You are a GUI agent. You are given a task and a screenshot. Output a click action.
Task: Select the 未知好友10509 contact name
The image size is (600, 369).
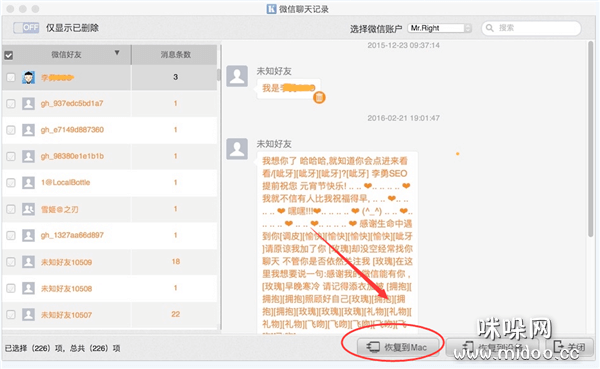coord(67,262)
